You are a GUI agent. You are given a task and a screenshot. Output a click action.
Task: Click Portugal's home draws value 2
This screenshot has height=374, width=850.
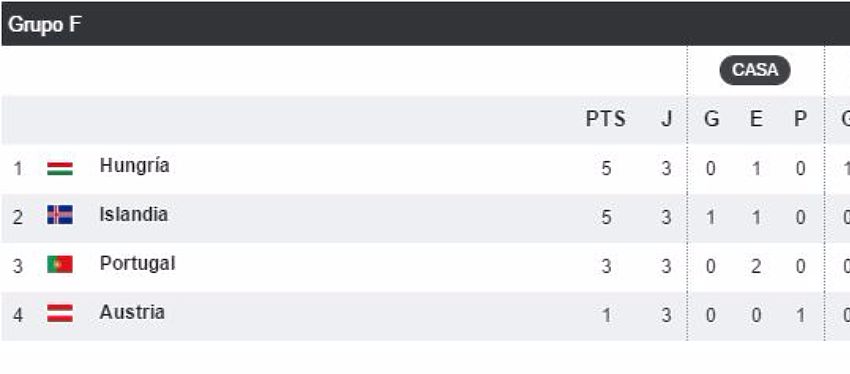[756, 267]
